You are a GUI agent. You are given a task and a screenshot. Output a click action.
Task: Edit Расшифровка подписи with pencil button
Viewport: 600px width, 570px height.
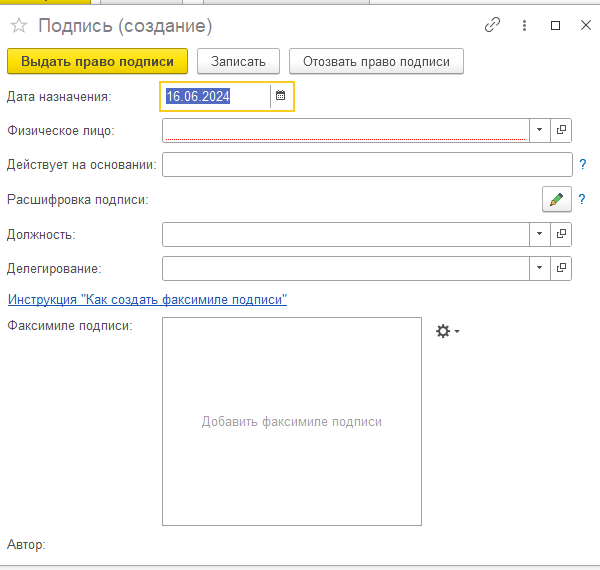(x=556, y=199)
